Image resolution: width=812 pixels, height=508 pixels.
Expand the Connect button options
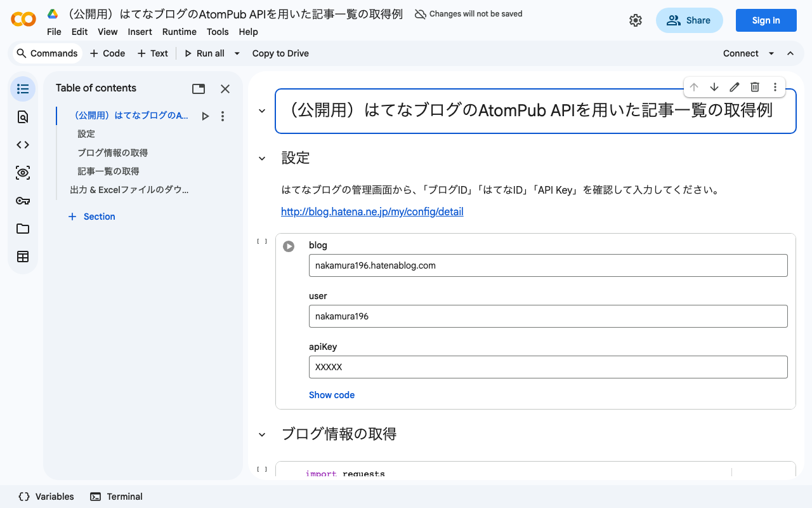(771, 53)
